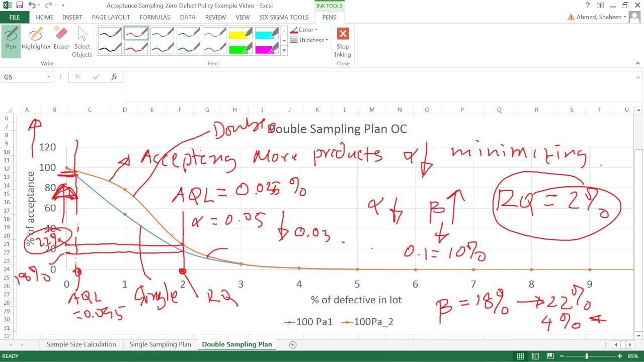
Task: Open the REVIEW ribbon tab
Action: pyautogui.click(x=215, y=17)
